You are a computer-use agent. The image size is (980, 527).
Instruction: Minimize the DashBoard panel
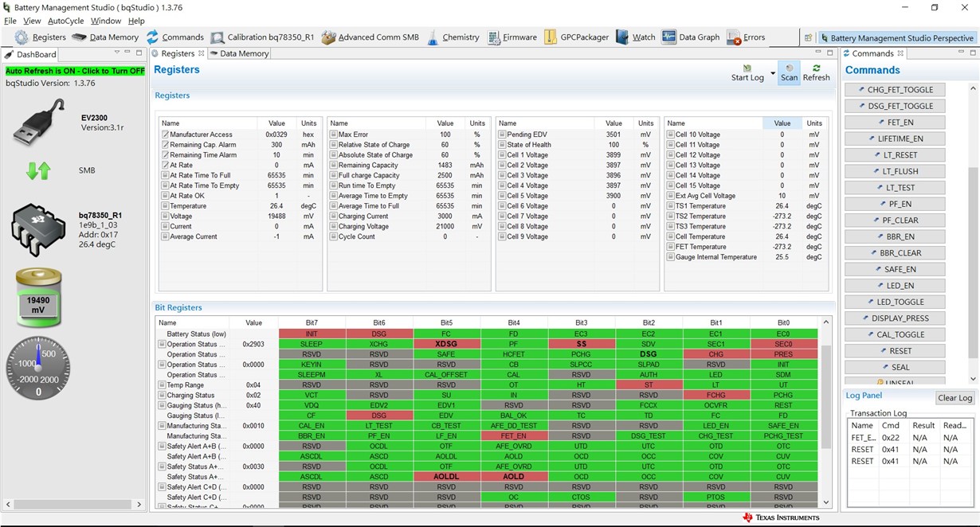[129, 53]
